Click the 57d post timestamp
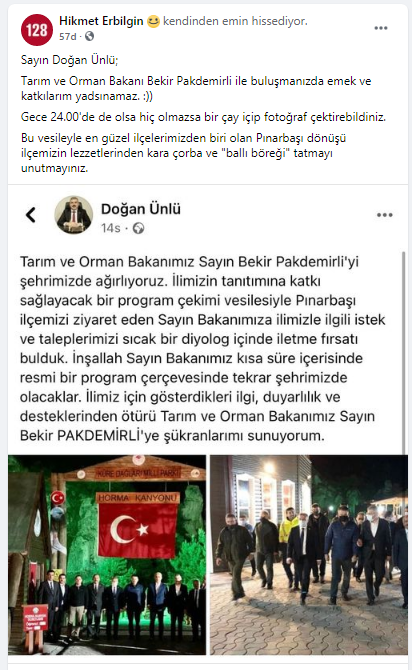The height and width of the screenshot is (670, 412). 68,37
